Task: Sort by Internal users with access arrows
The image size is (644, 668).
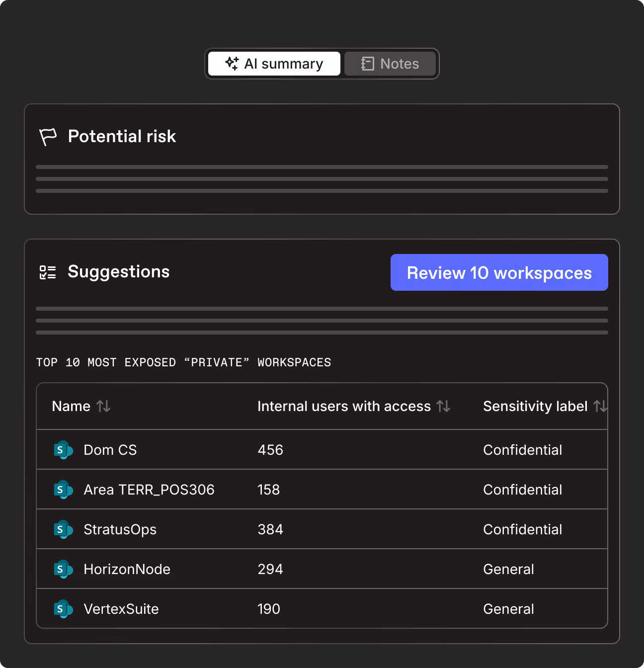Action: pos(444,406)
